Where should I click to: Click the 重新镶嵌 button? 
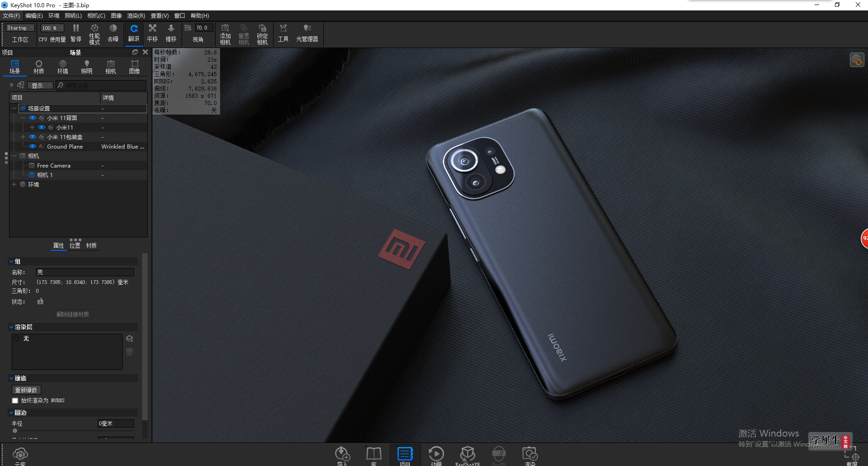[x=26, y=390]
